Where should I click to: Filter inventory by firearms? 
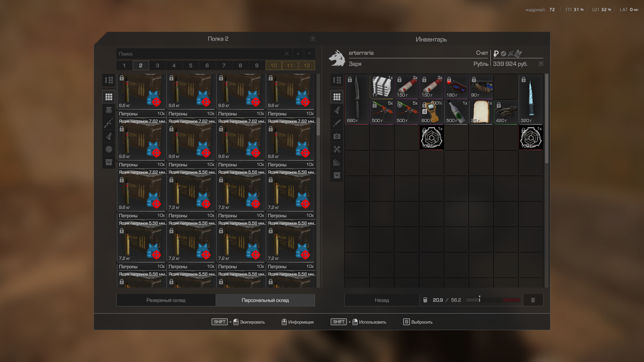[x=337, y=110]
